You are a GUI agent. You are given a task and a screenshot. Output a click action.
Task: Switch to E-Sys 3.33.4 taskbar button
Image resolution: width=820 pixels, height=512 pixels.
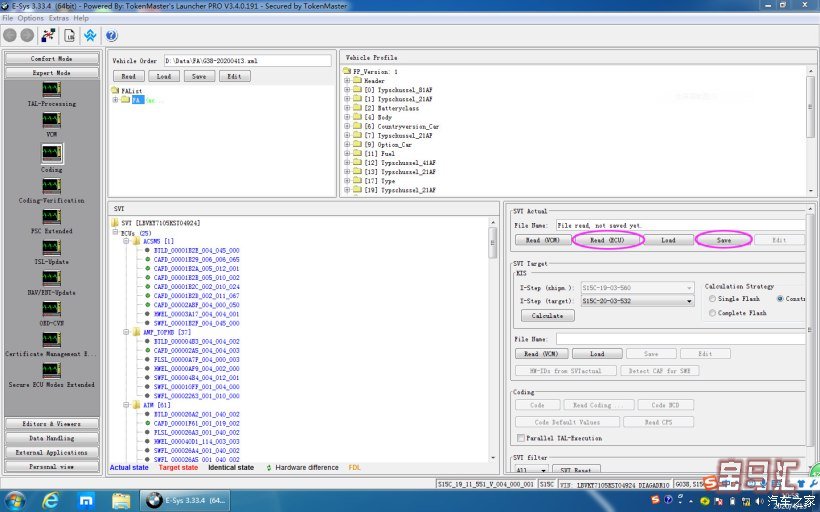point(186,500)
